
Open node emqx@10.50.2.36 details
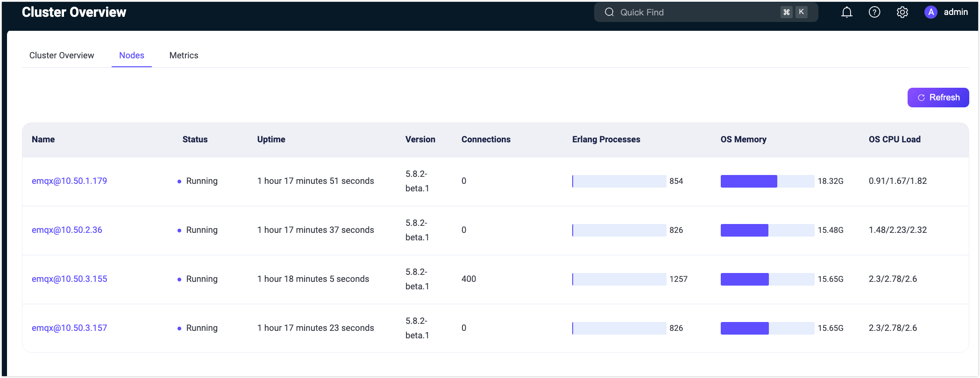coord(67,230)
